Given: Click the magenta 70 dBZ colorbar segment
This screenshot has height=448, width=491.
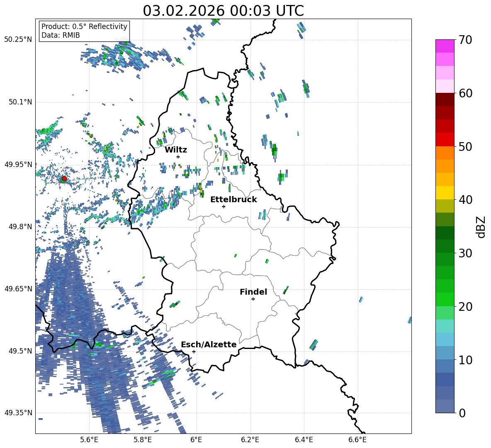Looking at the screenshot, I should pyautogui.click(x=445, y=46).
